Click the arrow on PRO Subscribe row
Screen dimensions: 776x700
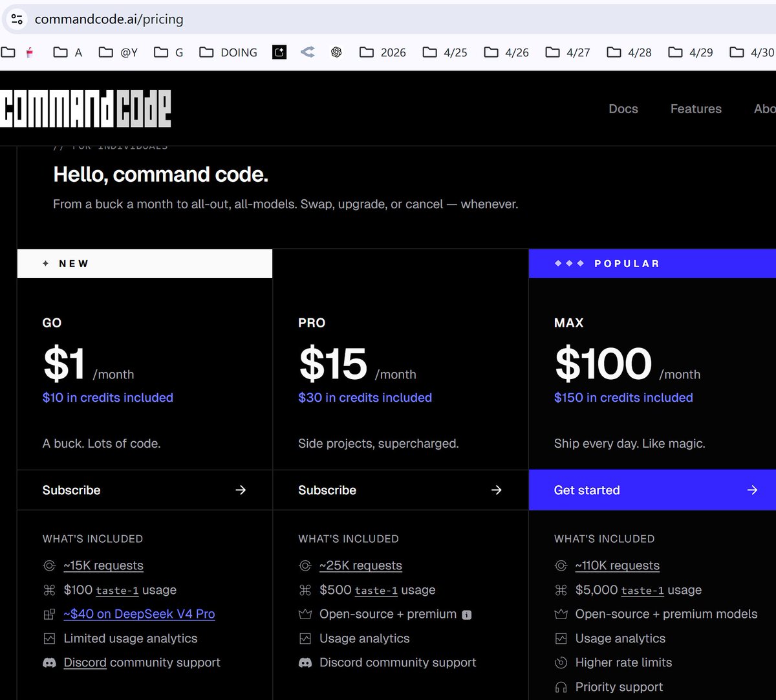(x=497, y=490)
